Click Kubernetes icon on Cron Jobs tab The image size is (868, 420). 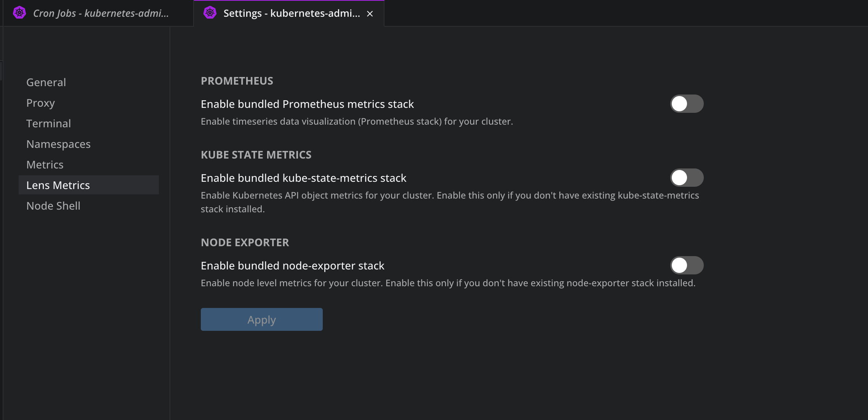[19, 13]
